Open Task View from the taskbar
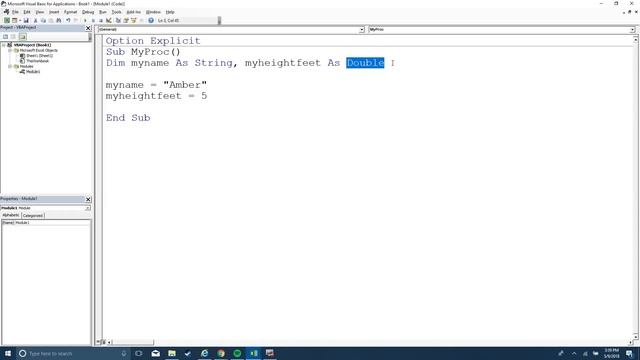The width and height of the screenshot is (640, 360). 139,353
